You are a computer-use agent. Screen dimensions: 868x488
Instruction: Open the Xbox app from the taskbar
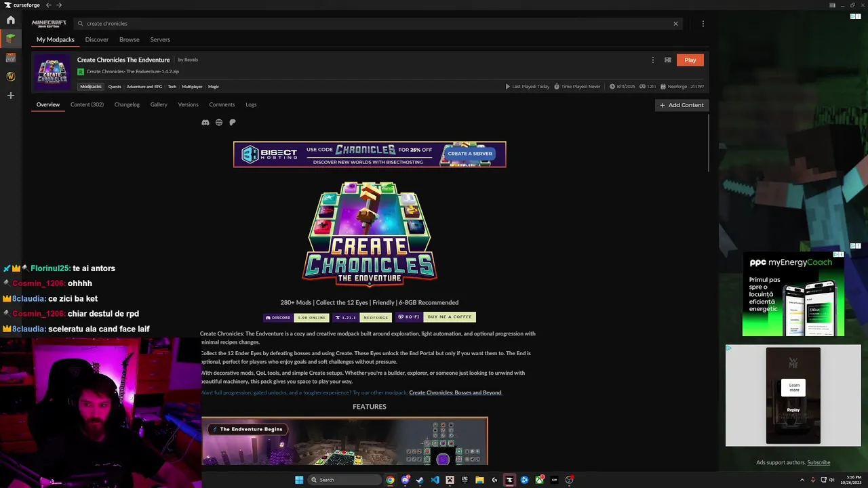[x=539, y=480]
